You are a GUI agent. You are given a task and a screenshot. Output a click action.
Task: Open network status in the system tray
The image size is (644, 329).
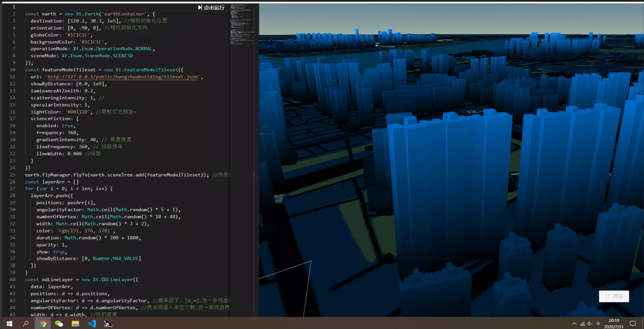click(x=583, y=324)
